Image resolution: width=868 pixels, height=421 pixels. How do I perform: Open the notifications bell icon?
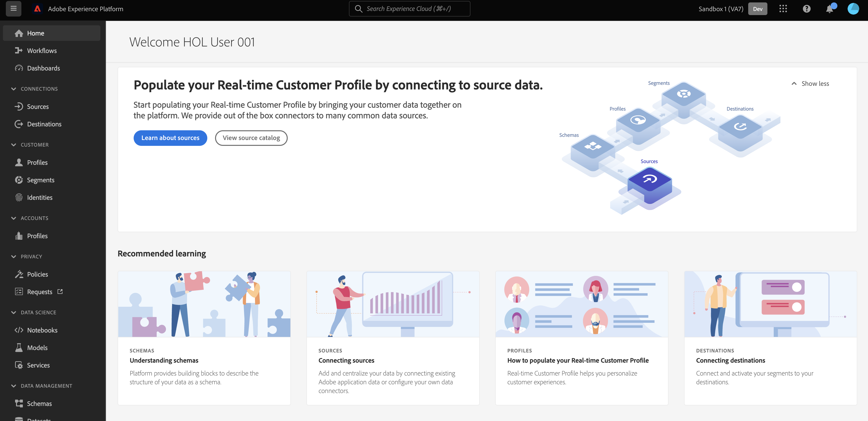click(x=830, y=9)
